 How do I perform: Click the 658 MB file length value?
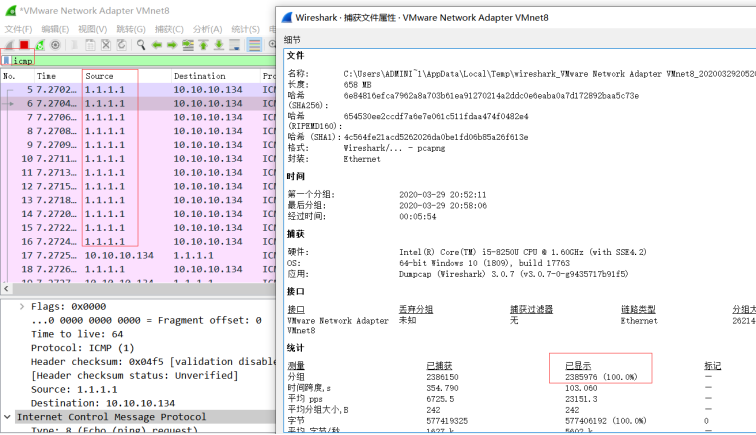357,85
